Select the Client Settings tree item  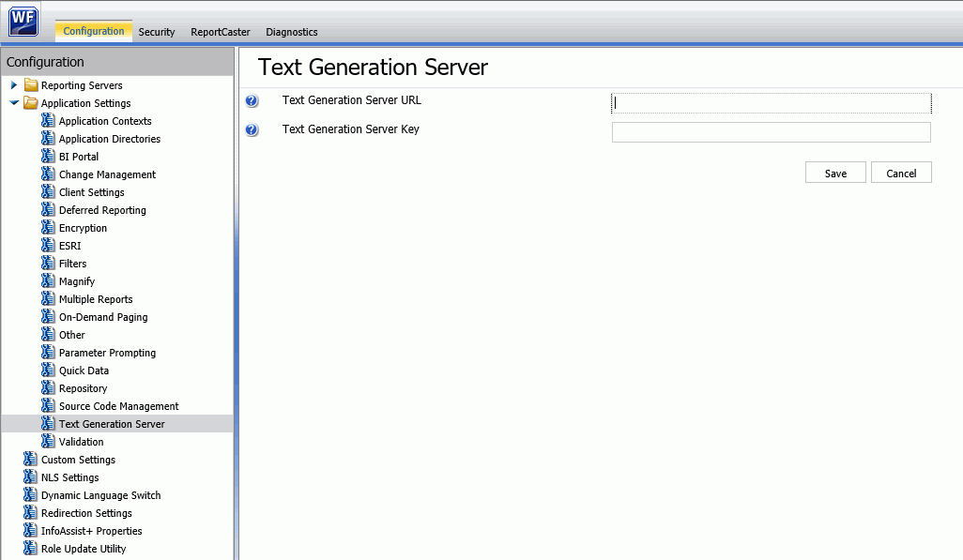coord(91,192)
